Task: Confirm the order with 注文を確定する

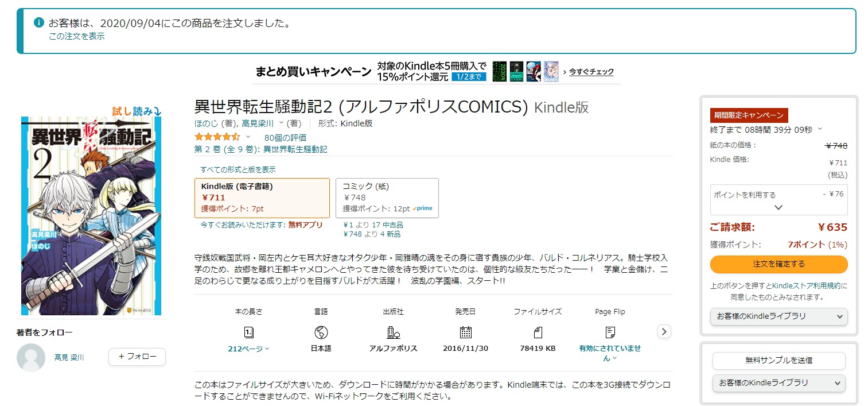Action: (779, 264)
